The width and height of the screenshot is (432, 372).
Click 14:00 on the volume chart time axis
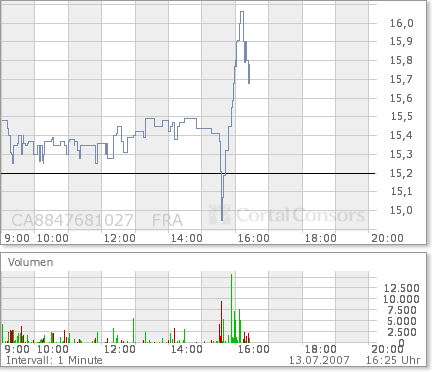pyautogui.click(x=187, y=349)
